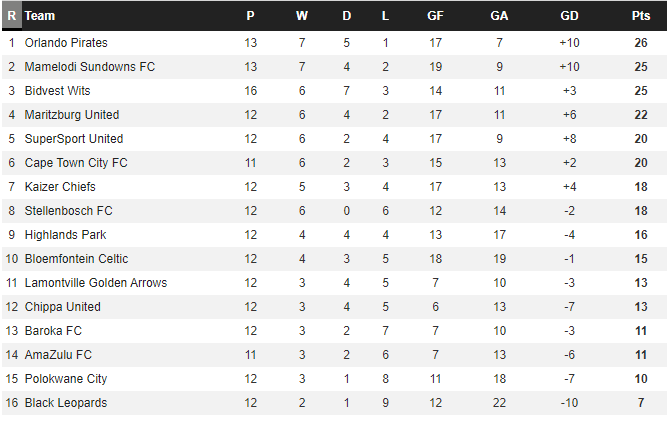Open Lamontville Golden Arrows team link
Viewport: 667px width, 425px height.
tap(96, 283)
